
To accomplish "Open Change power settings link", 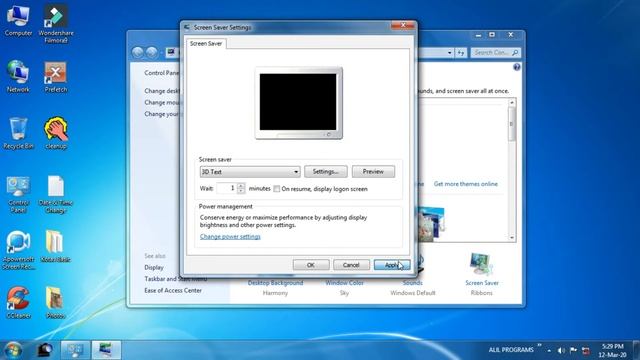I will coord(230,236).
